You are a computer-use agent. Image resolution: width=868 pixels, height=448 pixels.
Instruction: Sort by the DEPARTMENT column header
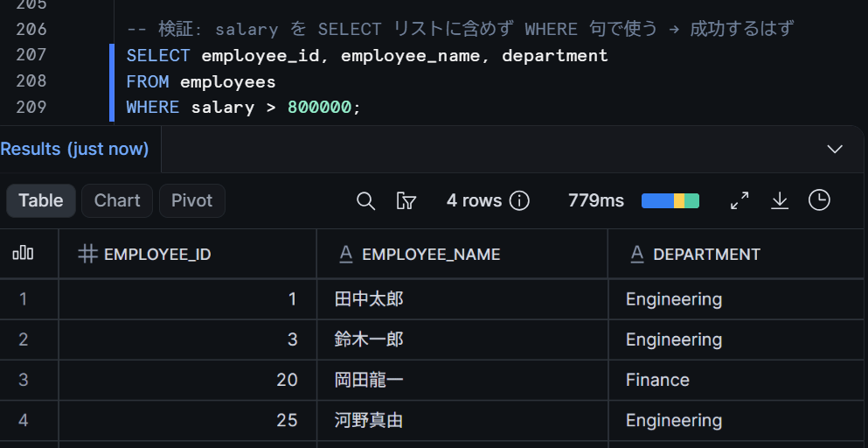coord(707,255)
